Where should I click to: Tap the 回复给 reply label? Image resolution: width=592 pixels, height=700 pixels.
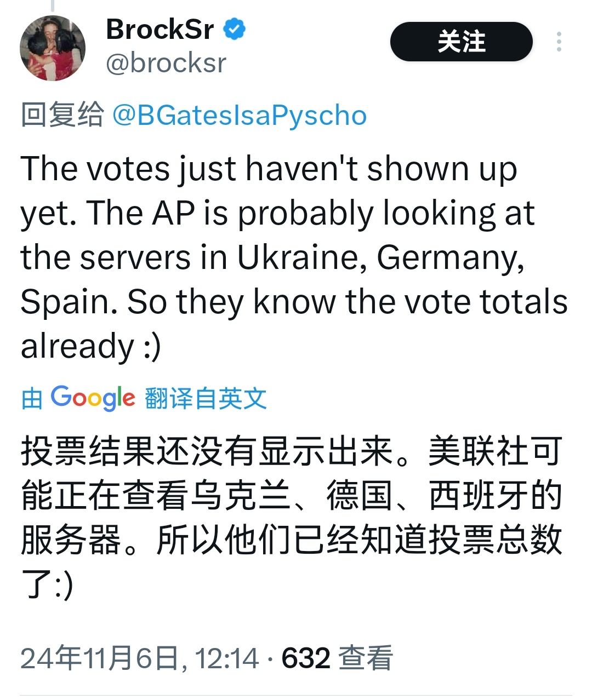coord(62,116)
